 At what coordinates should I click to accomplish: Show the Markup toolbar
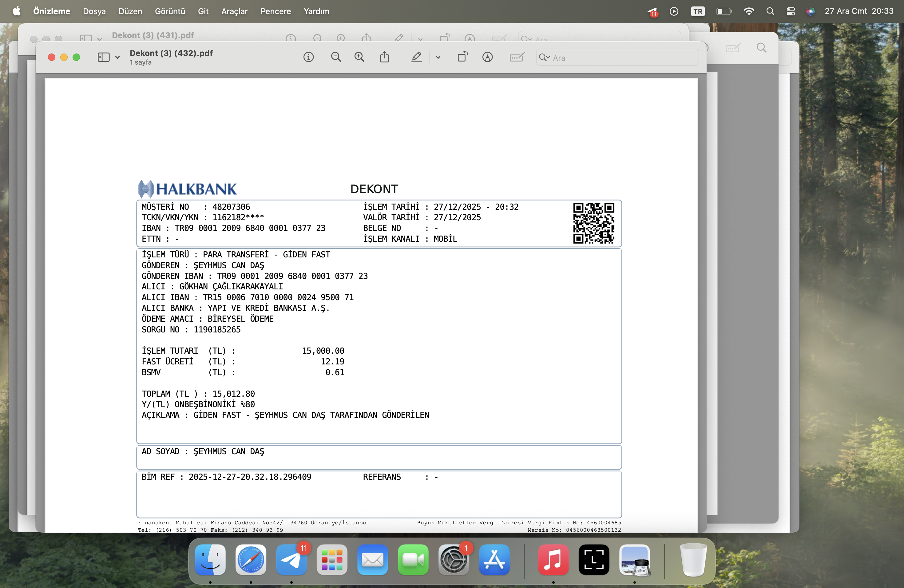coord(488,58)
